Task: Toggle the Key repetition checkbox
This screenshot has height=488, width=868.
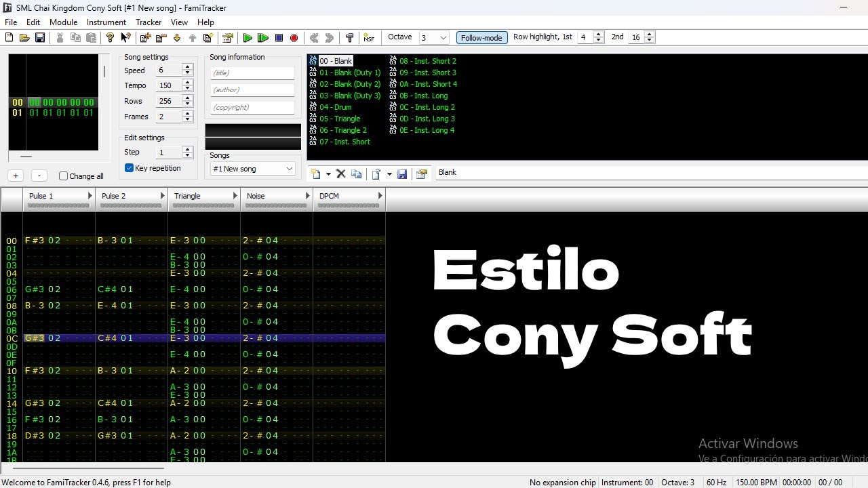Action: click(129, 168)
